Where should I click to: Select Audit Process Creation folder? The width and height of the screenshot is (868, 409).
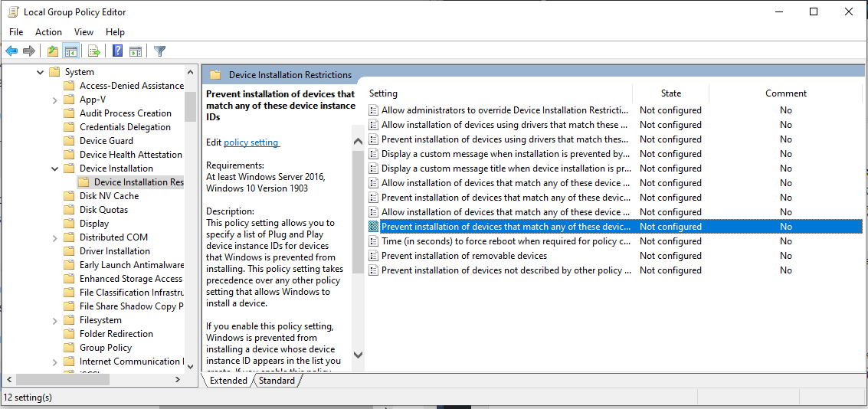(126, 113)
